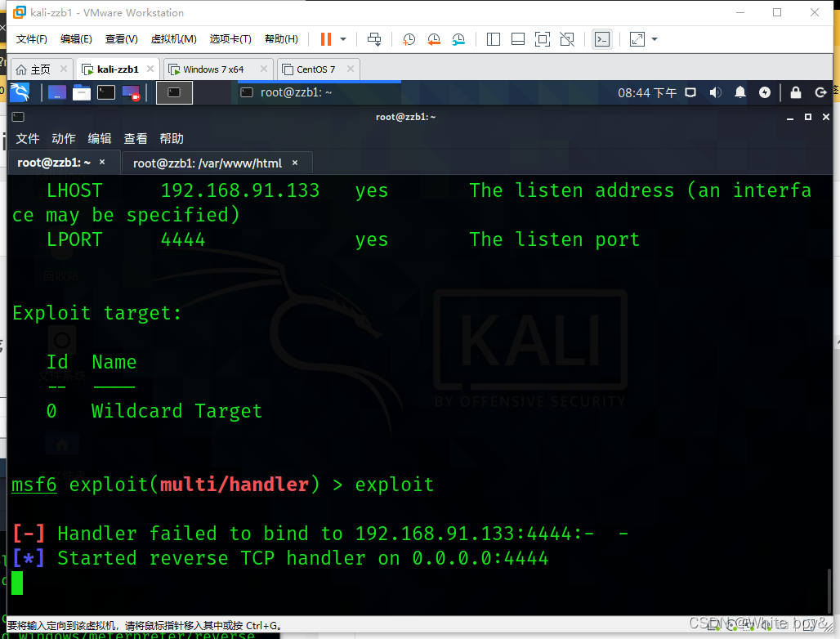
Task: Open the terminal 文件 menu
Action: [27, 139]
